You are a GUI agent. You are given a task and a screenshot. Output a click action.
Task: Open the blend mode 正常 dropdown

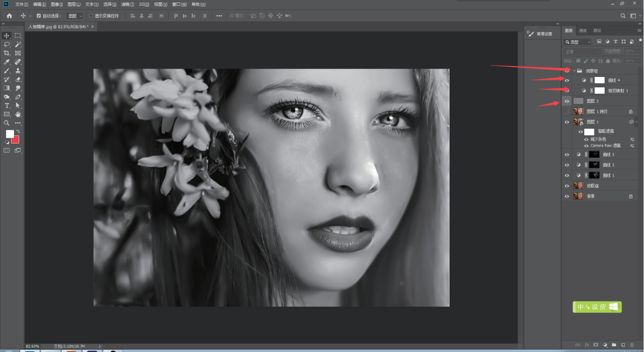coord(583,51)
